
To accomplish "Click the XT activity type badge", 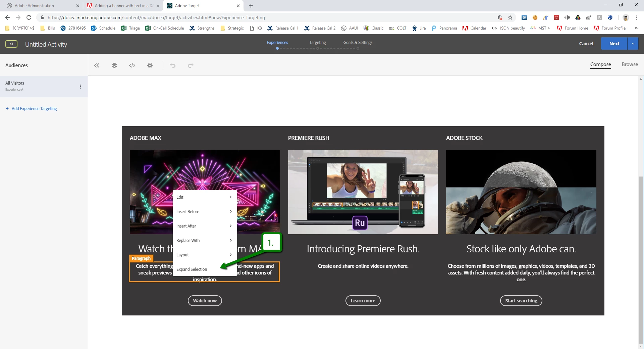I will (11, 44).
